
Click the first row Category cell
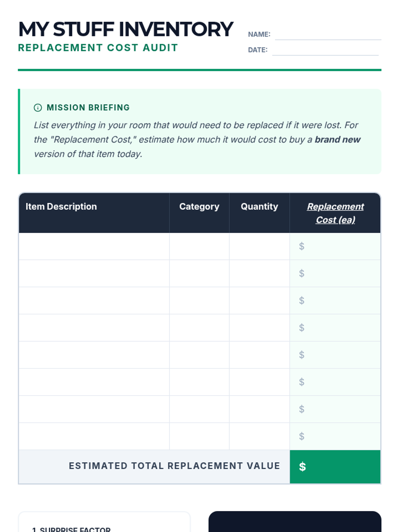pyautogui.click(x=199, y=246)
